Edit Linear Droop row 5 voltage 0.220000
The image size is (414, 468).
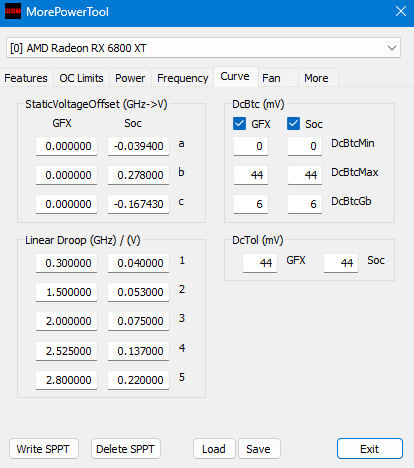click(138, 380)
